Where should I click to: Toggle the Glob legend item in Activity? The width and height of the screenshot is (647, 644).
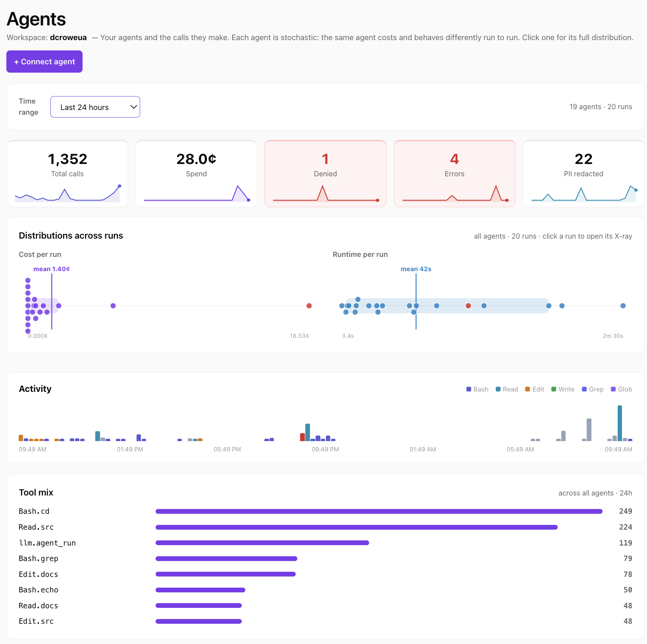click(x=622, y=389)
